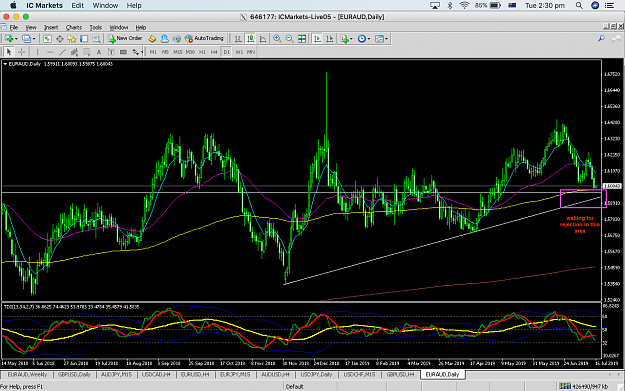Switch to line chart display
Image resolution: width=625 pixels, height=391 pixels.
tap(263, 39)
